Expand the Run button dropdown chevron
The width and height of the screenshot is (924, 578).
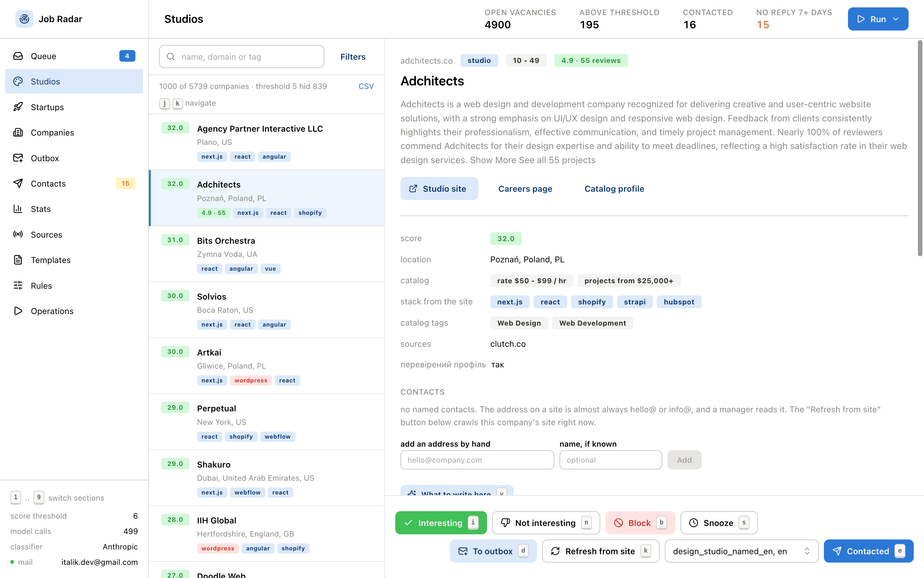click(896, 19)
